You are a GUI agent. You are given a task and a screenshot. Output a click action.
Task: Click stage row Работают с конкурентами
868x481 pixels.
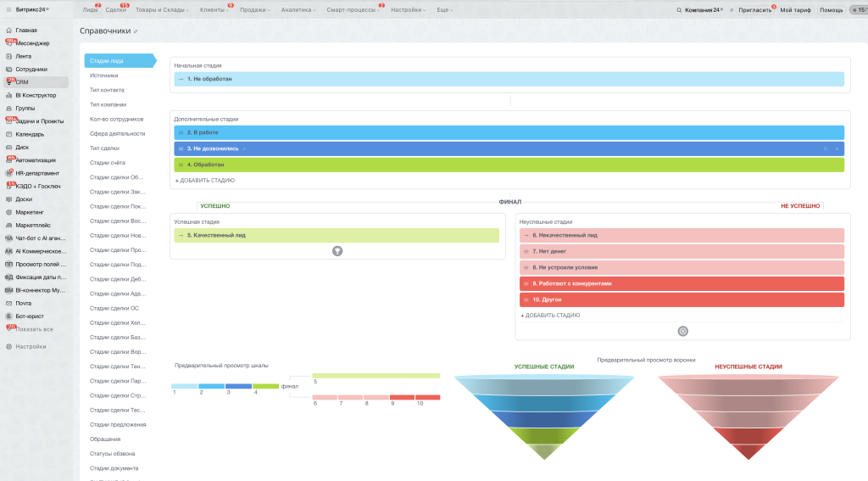(x=682, y=283)
